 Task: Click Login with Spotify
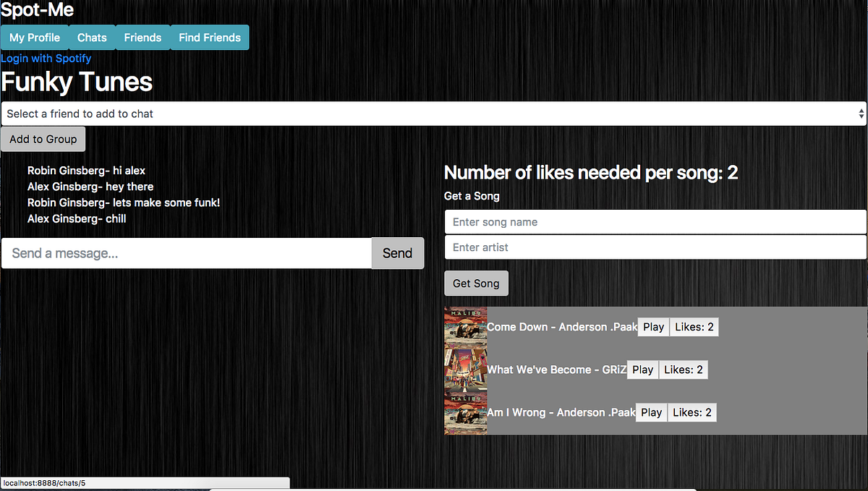46,58
